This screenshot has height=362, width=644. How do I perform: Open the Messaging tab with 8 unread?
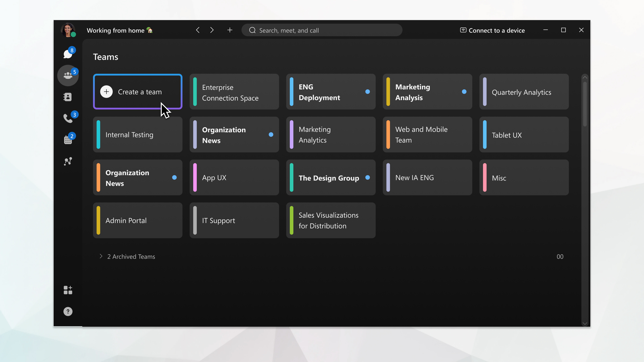(68, 54)
